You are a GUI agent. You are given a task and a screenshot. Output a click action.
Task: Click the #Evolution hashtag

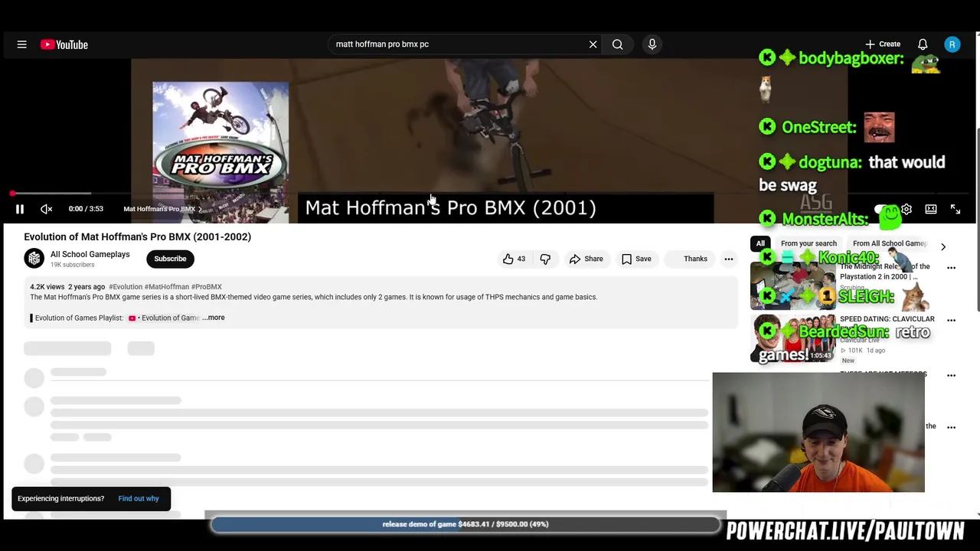pos(126,287)
